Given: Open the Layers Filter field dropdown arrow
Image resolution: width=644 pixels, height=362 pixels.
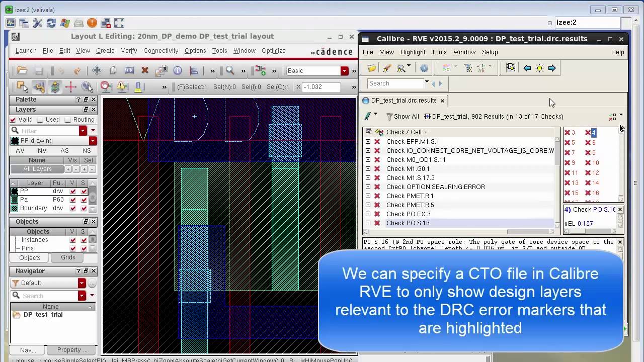Looking at the screenshot, I should coord(83,131).
